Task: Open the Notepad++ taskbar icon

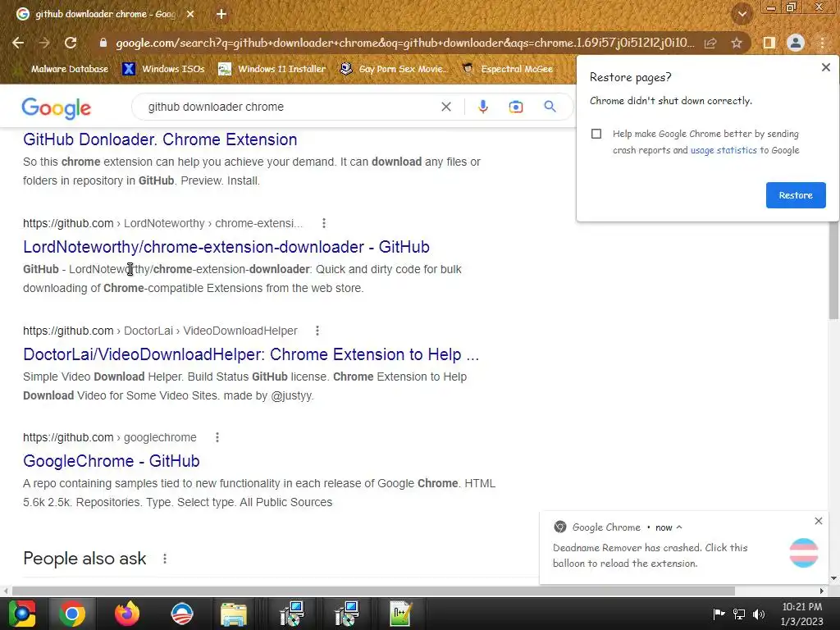Action: [x=400, y=614]
